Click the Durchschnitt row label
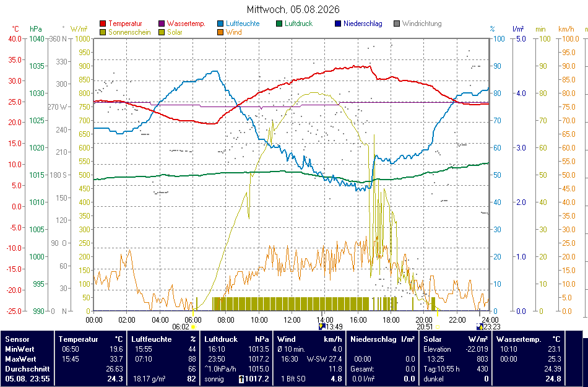588x387 pixels. [x=27, y=369]
